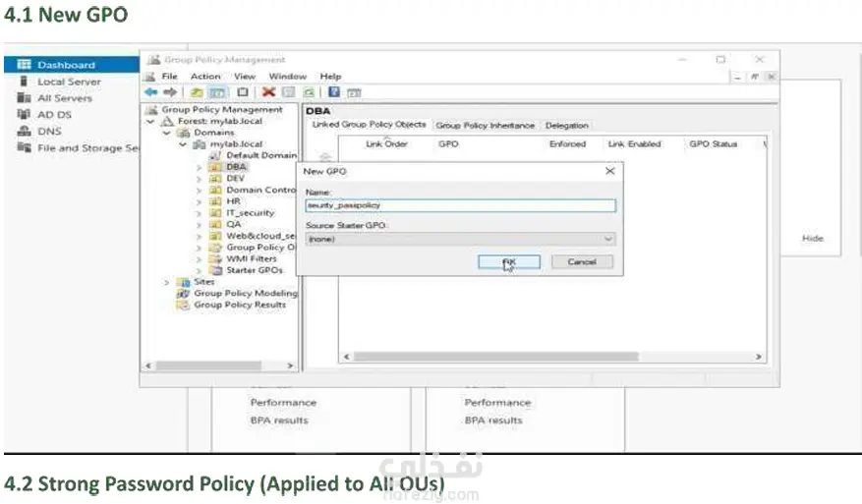Screen dimensions: 862x504
Task: Click the Enforced column header
Action: [x=567, y=144]
